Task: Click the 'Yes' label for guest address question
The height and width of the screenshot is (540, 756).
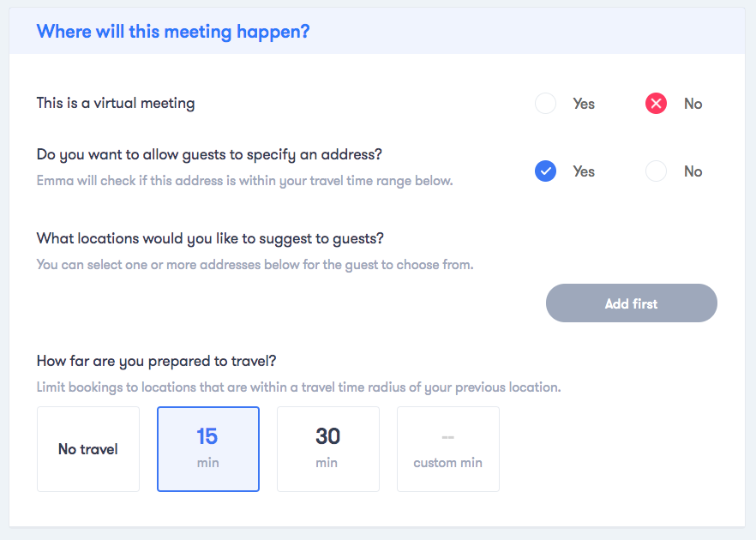Action: (x=584, y=171)
